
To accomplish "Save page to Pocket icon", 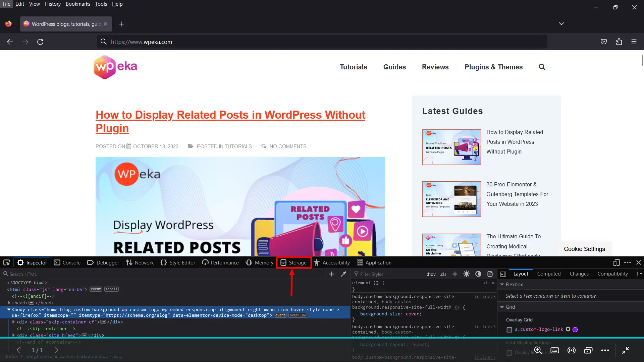I will pos(604,42).
